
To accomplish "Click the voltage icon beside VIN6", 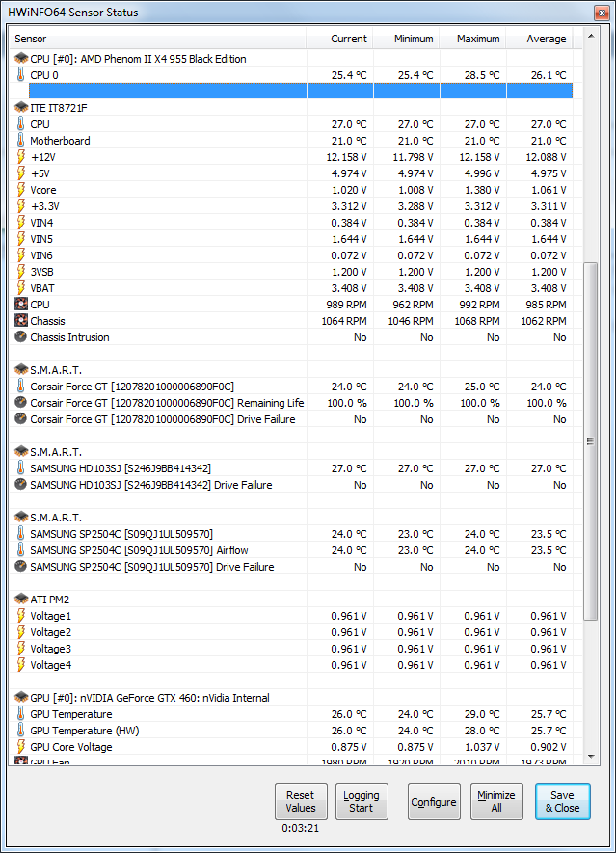I will pyautogui.click(x=20, y=254).
